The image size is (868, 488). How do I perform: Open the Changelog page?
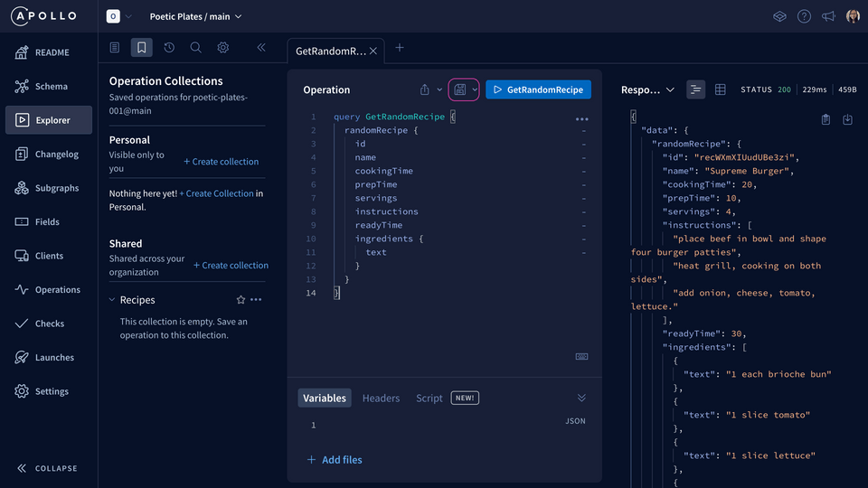[x=49, y=154]
